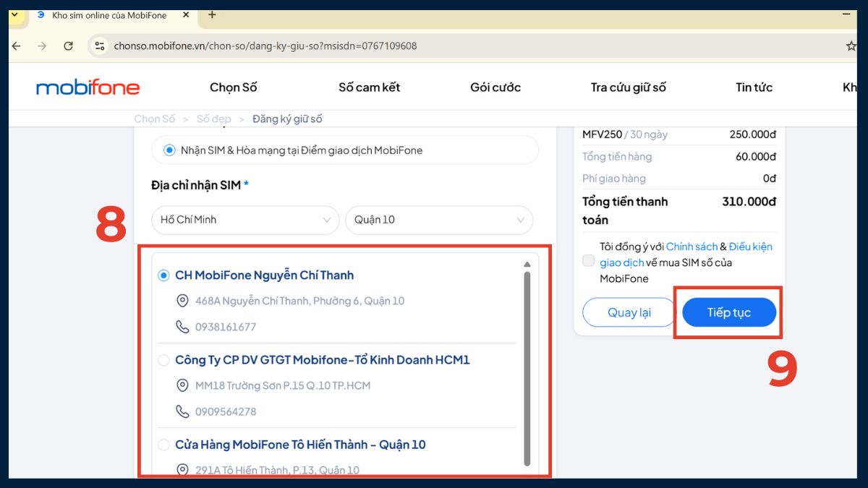Open the Số cam kết menu
Screen dimensions: 868x488
tap(369, 87)
